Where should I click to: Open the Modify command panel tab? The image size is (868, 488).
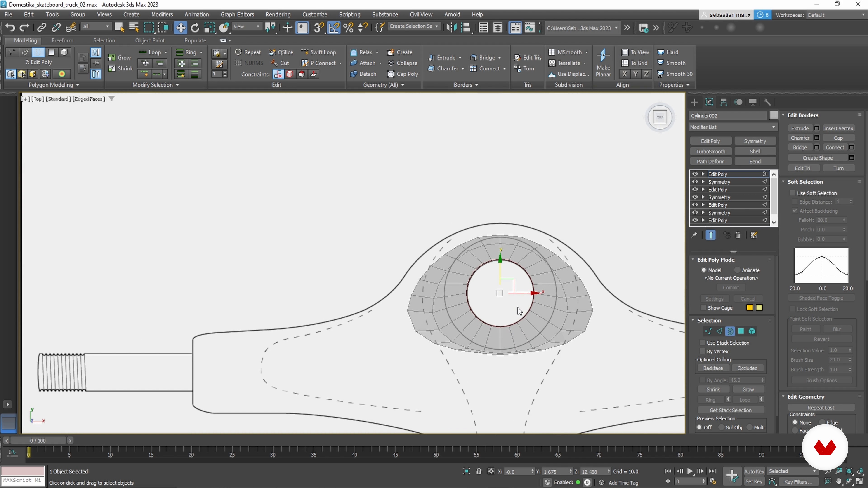709,102
